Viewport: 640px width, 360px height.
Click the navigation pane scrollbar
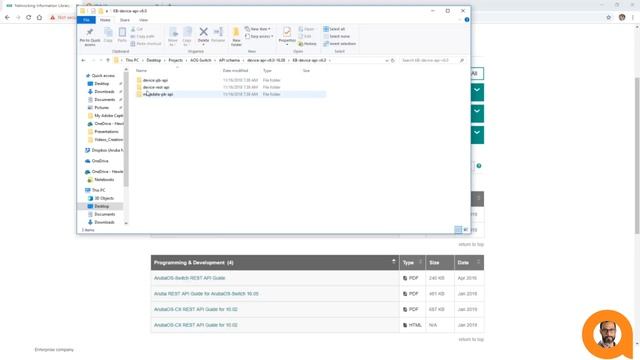(126, 129)
